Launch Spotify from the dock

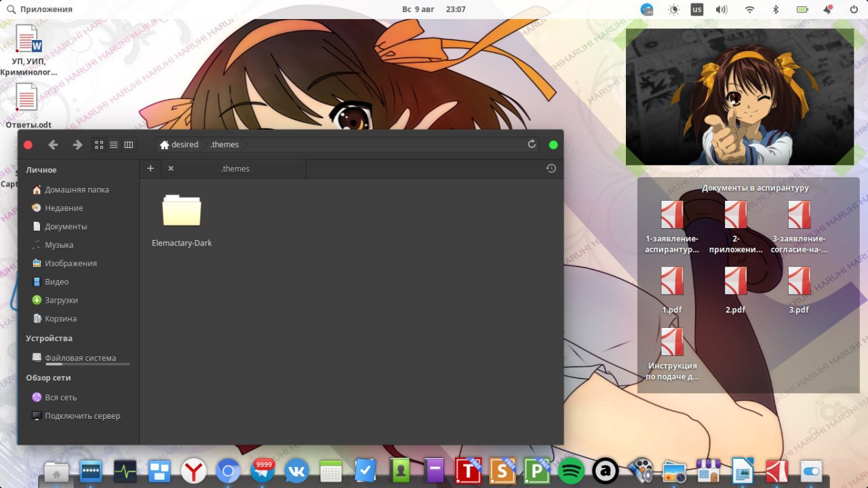(572, 471)
